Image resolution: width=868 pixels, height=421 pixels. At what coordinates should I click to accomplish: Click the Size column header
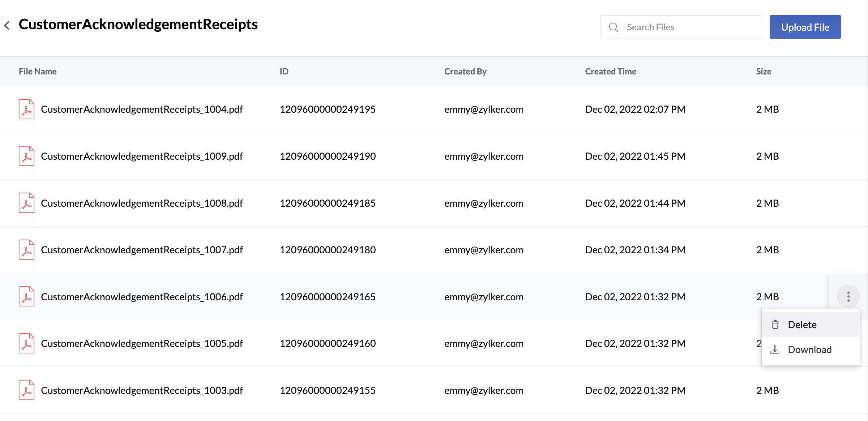tap(763, 71)
